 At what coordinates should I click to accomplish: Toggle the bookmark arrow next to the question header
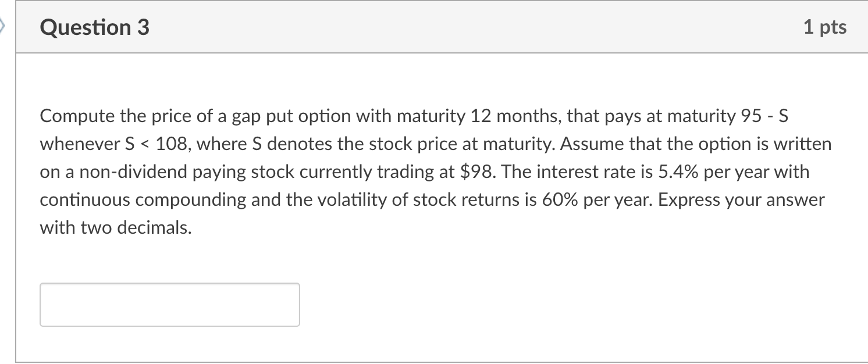[x=3, y=26]
